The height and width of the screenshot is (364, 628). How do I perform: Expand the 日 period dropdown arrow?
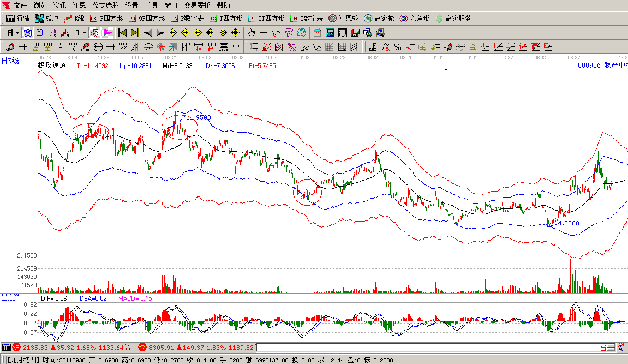pos(17,33)
